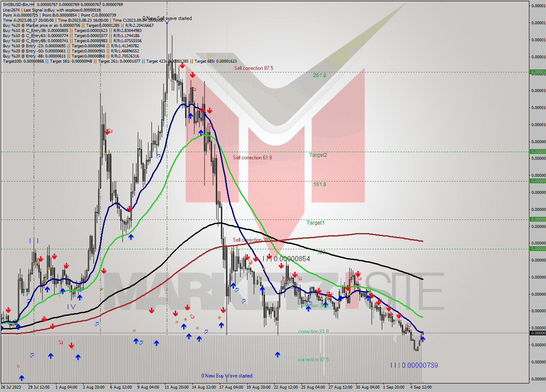This screenshot has width=546, height=392.
Task: Click the '26 Jul 2023' date on time axis
Action: (x=11, y=387)
